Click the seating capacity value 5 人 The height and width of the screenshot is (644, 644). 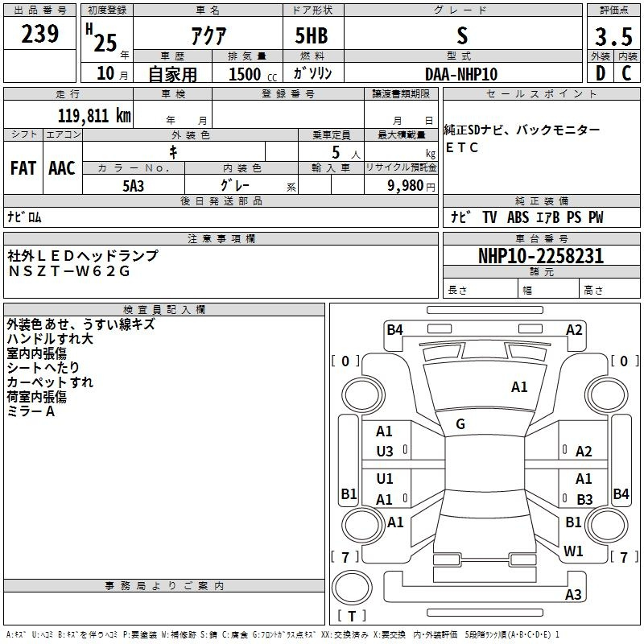coord(345,153)
